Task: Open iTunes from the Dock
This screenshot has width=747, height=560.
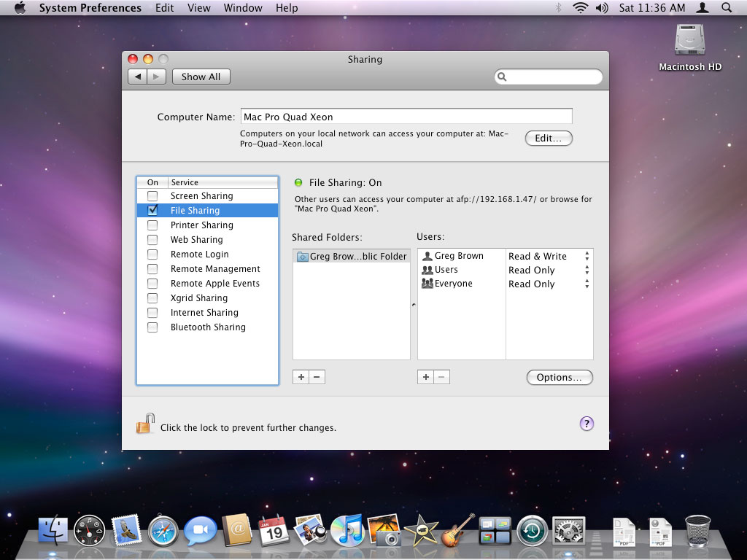Action: point(347,530)
